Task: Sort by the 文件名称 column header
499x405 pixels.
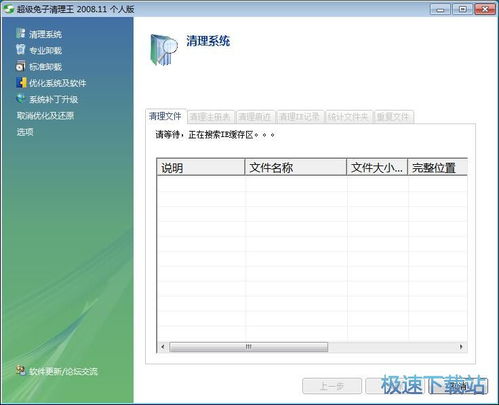Action: pyautogui.click(x=296, y=167)
